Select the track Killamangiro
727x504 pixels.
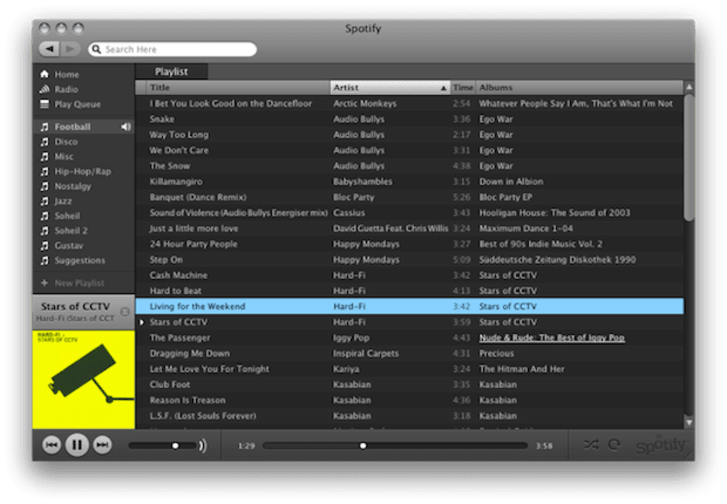click(x=409, y=181)
